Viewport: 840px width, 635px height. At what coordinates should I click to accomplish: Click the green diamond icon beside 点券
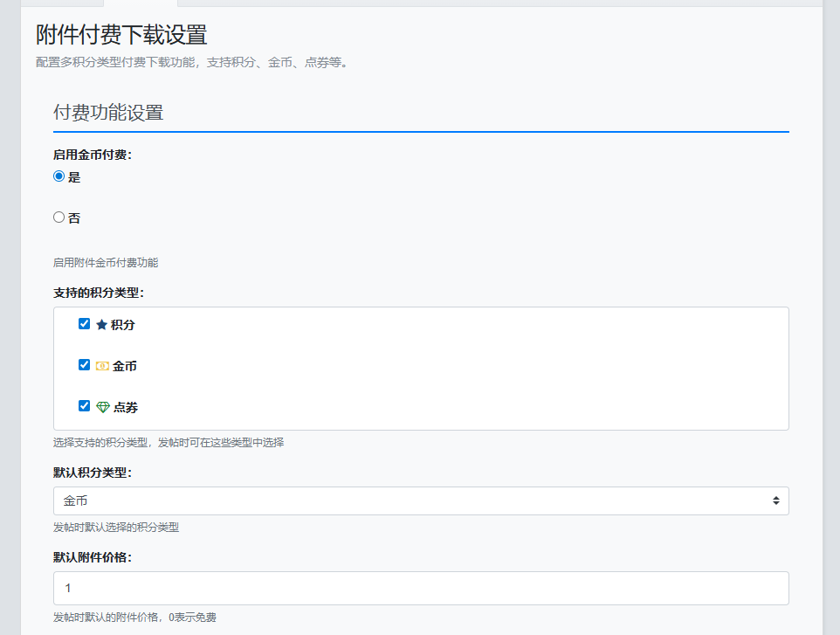102,407
